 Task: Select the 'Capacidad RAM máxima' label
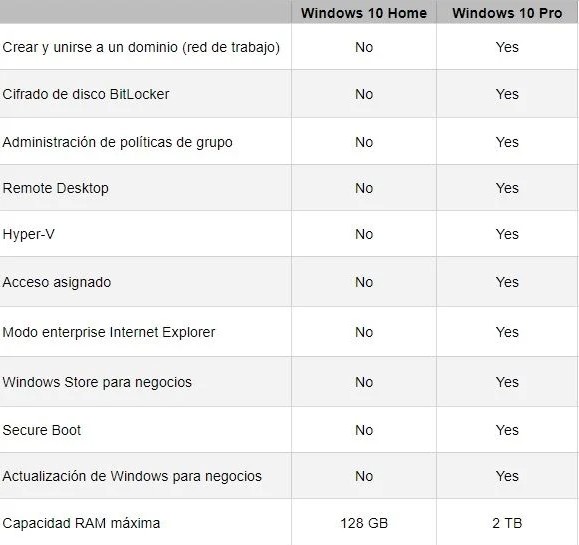point(81,523)
